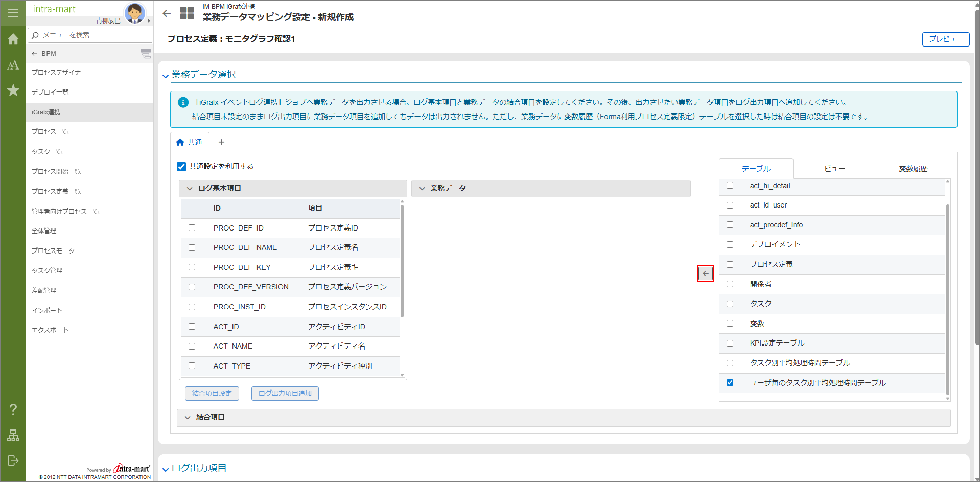Viewport: 980px width, 482px height.
Task: Uncheck 共通設定を利用する checkbox
Action: 181,167
